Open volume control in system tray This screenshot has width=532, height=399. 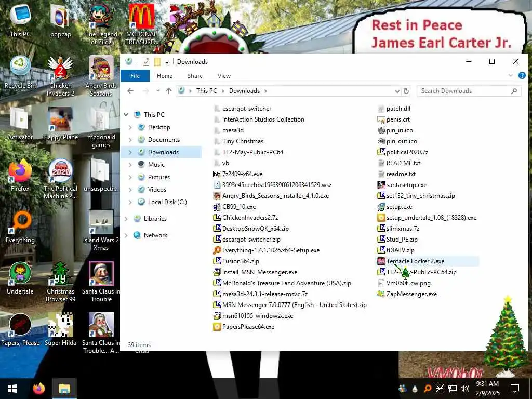465,389
